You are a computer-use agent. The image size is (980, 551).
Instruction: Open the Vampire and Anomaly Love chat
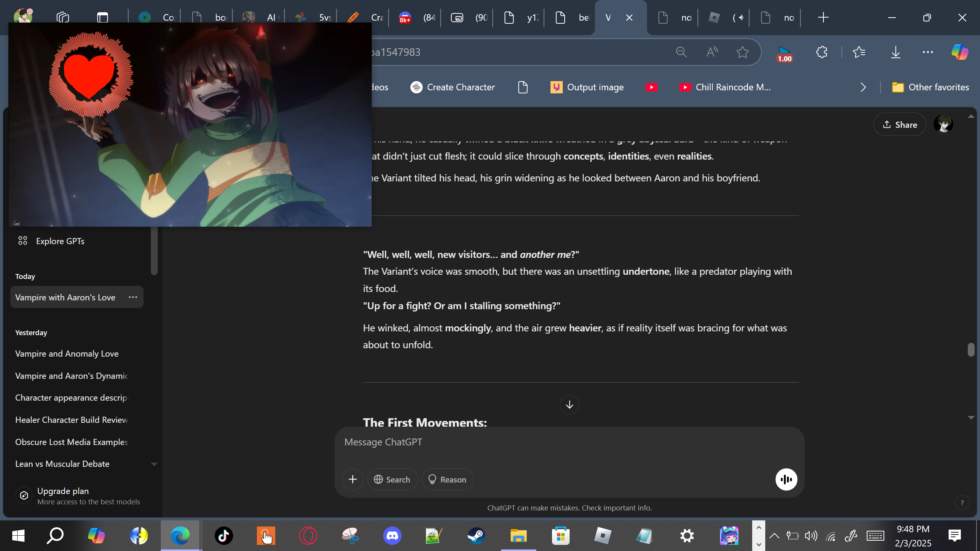click(67, 354)
